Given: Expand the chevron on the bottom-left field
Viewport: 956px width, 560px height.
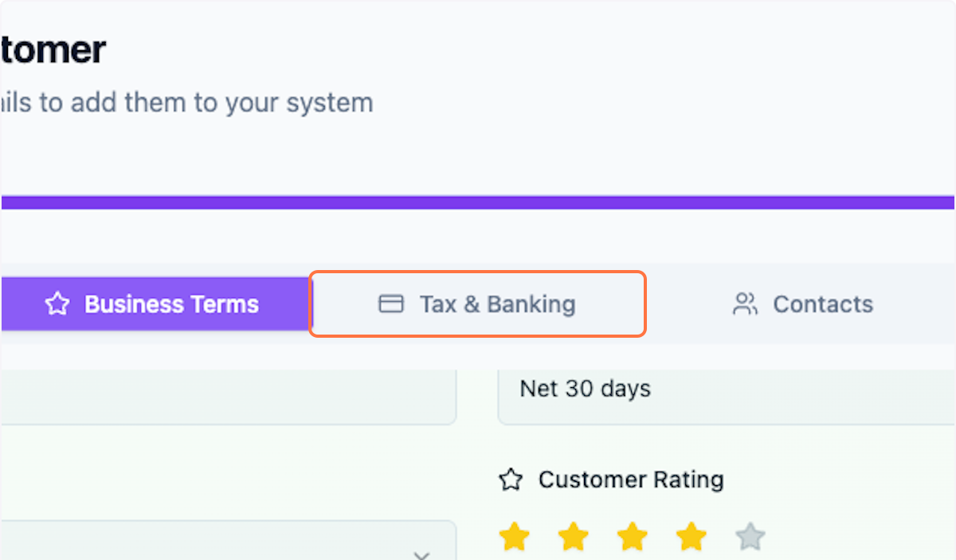Looking at the screenshot, I should [x=421, y=554].
